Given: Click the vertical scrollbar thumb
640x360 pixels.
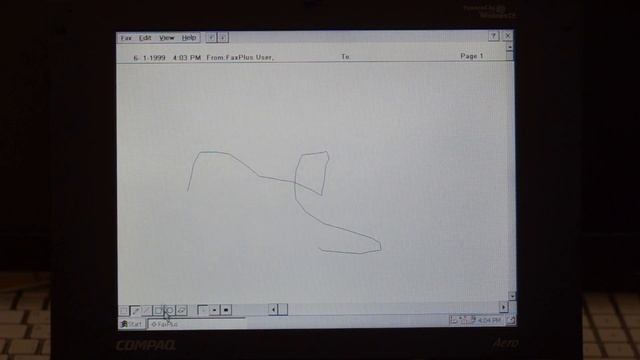Looking at the screenshot, I should pyautogui.click(x=509, y=56).
